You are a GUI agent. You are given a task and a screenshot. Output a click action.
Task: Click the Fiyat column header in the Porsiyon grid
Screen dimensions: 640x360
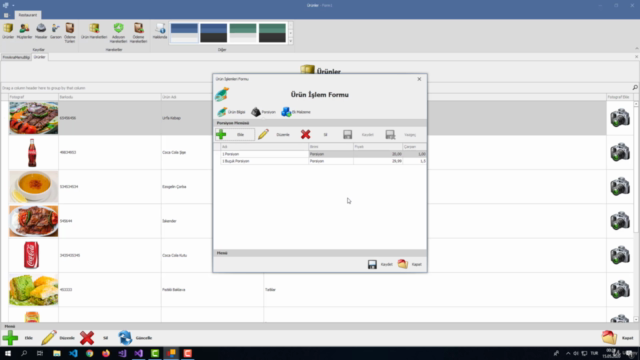coord(378,147)
